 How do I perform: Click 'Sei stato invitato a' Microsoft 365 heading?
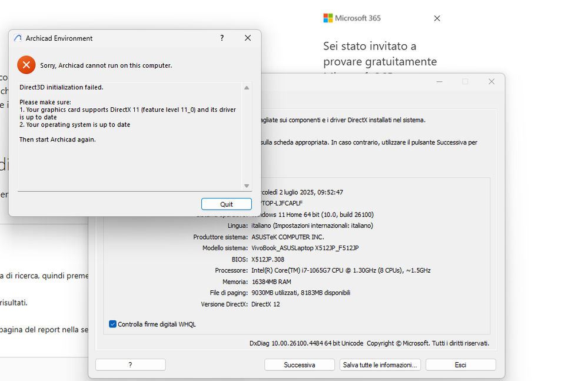pyautogui.click(x=370, y=46)
